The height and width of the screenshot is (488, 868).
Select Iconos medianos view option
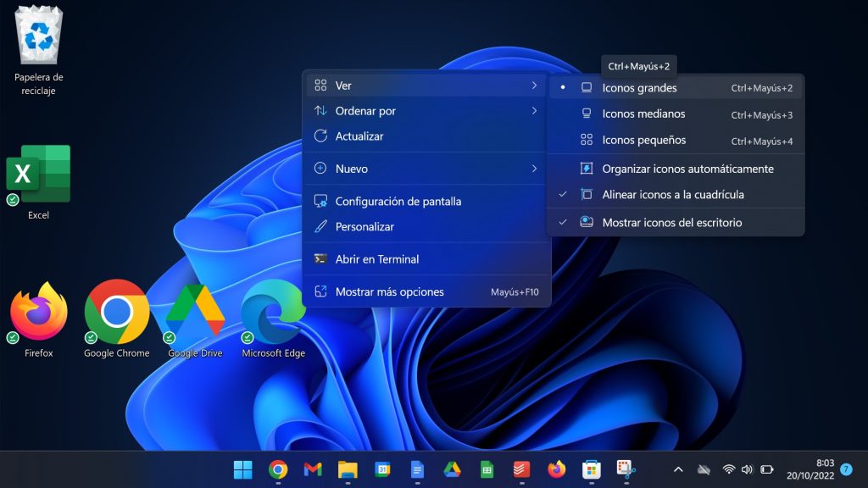point(676,114)
